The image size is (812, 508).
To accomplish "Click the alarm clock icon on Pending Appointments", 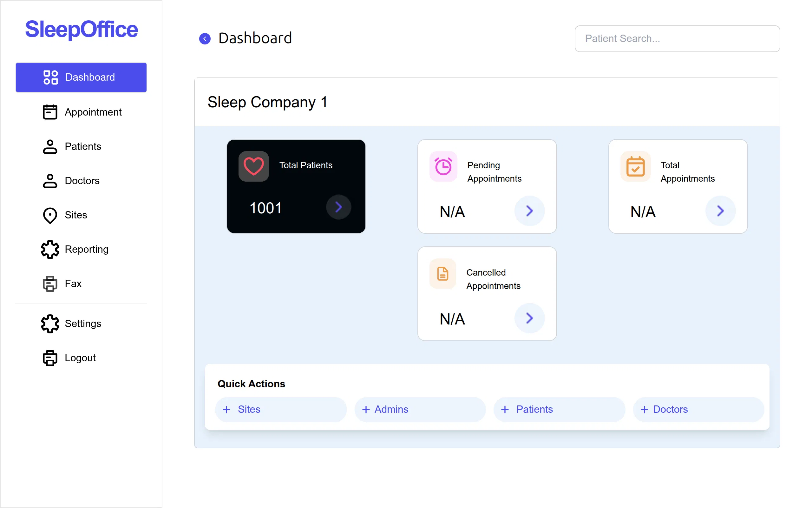I will pos(443,166).
